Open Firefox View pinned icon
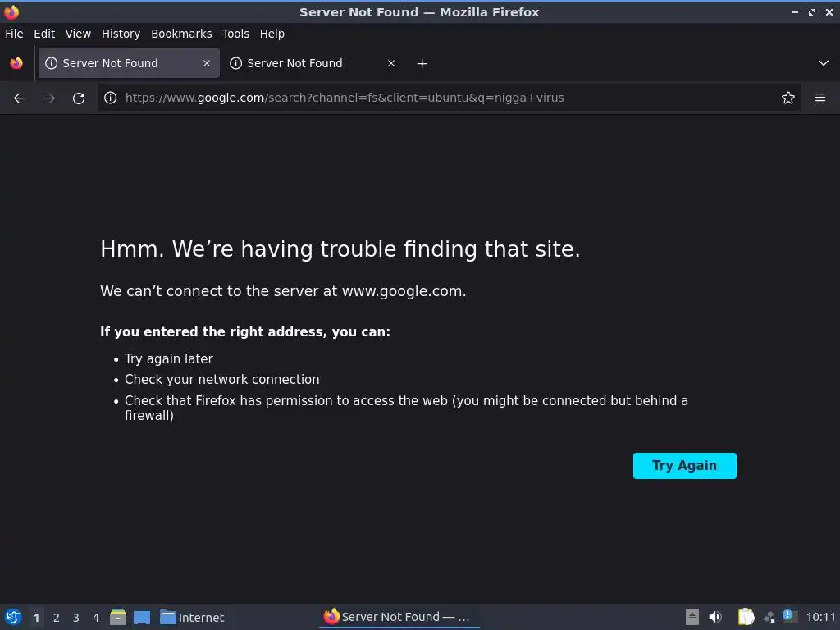Viewport: 840px width, 630px height. click(x=16, y=63)
